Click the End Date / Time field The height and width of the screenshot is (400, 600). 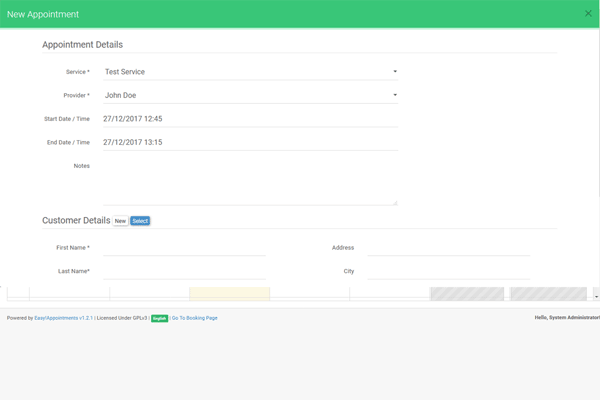point(250,143)
